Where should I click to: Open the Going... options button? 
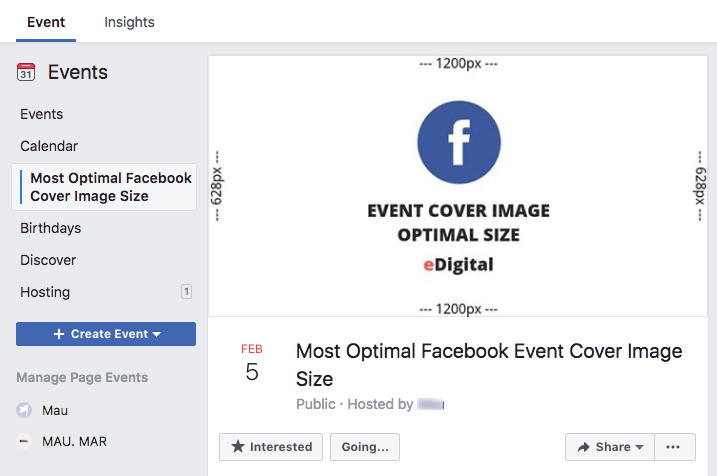tap(365, 447)
